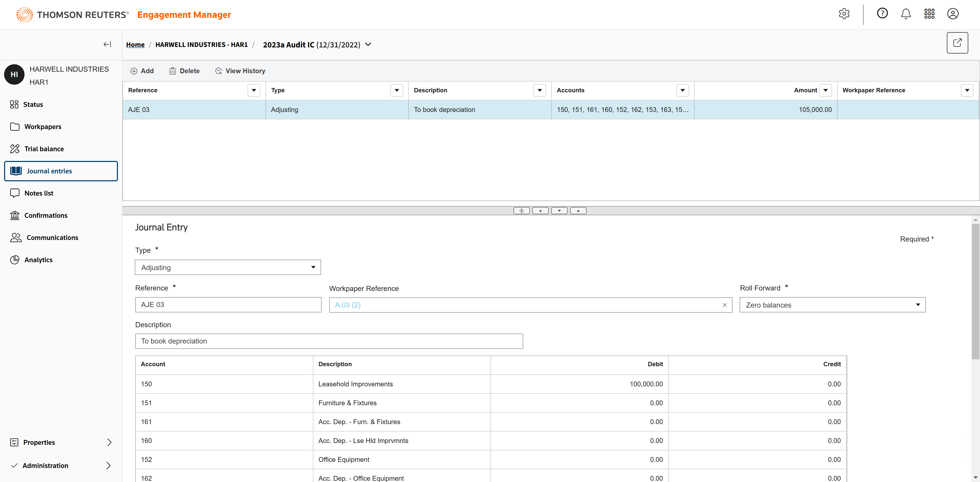
Task: Open the Roll Forward Zero balances dropdown
Action: pos(832,305)
